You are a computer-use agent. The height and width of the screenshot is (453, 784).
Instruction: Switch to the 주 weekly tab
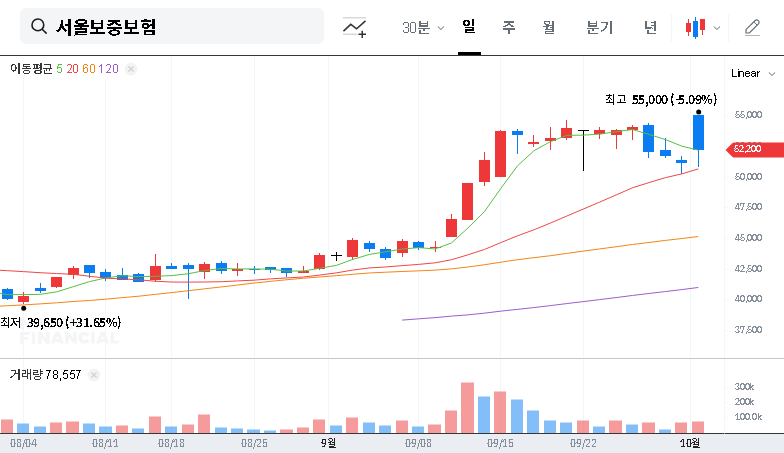508,28
